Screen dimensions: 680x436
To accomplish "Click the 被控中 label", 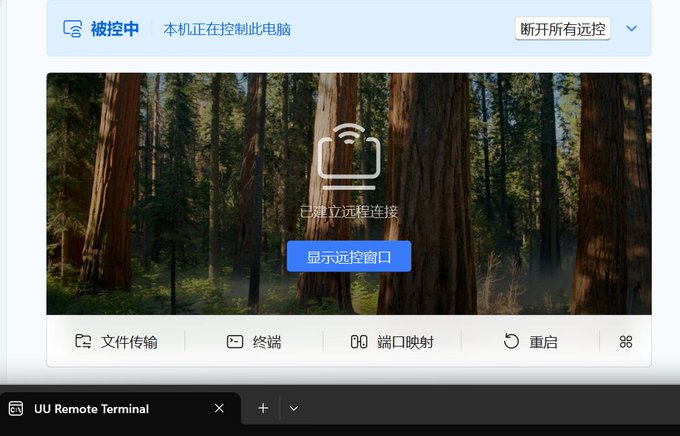I will coord(114,29).
